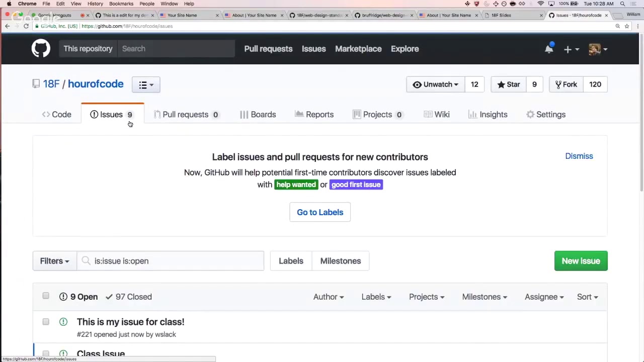Screen dimensions: 644x362
Task: Fork the repository
Action: (566, 84)
